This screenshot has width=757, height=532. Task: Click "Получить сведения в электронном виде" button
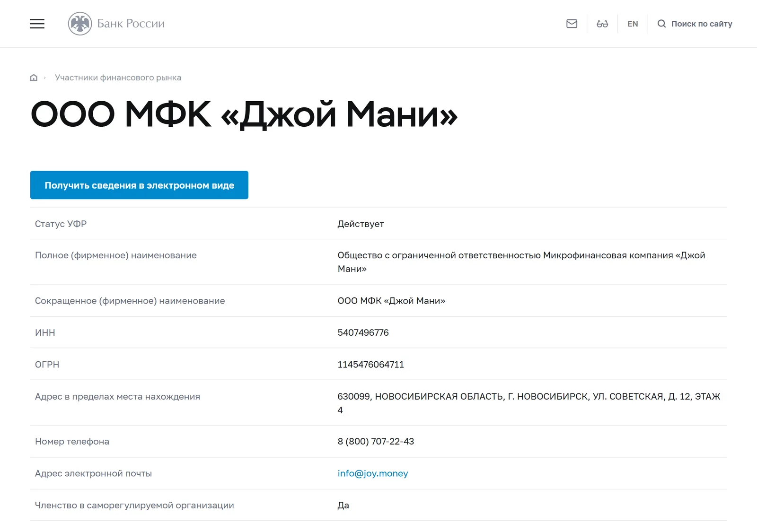(x=139, y=185)
